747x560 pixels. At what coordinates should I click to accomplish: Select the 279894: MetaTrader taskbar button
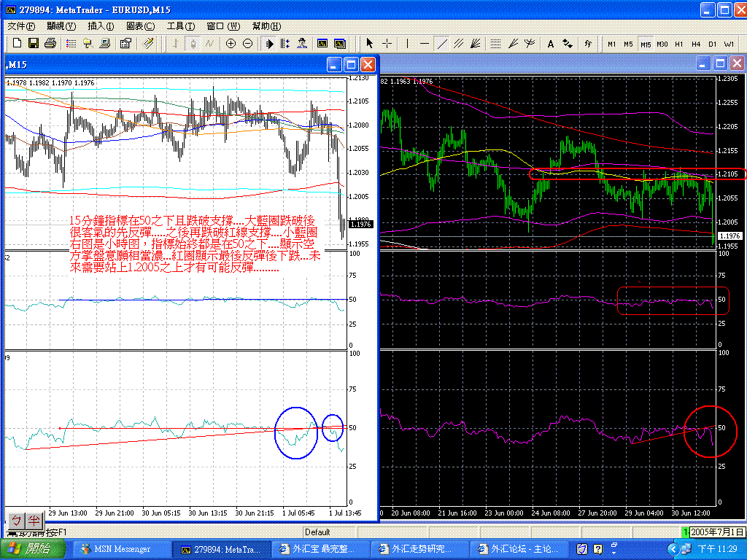(221, 550)
